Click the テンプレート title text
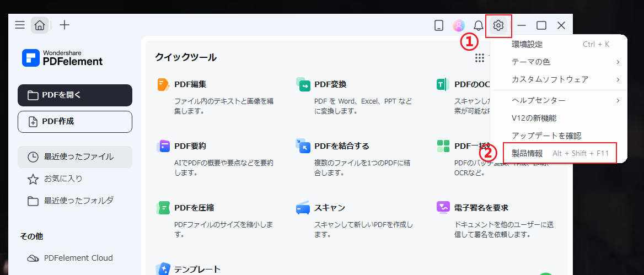Screen dimensions: 644x275 point(197,269)
